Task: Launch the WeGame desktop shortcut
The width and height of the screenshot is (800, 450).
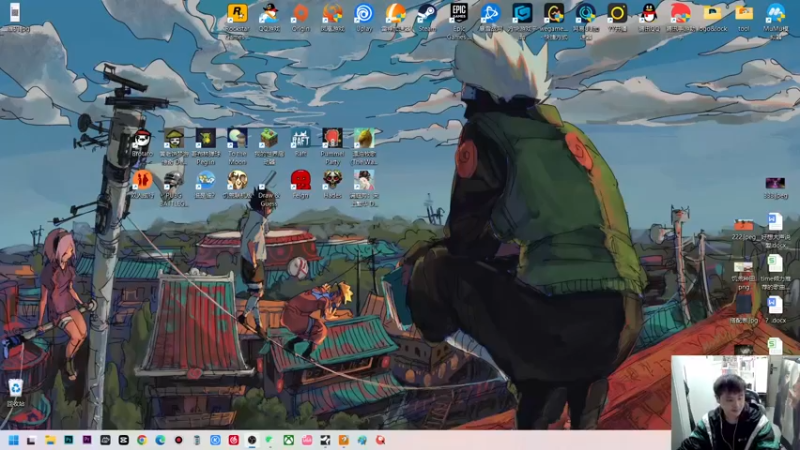Action: coord(554,20)
